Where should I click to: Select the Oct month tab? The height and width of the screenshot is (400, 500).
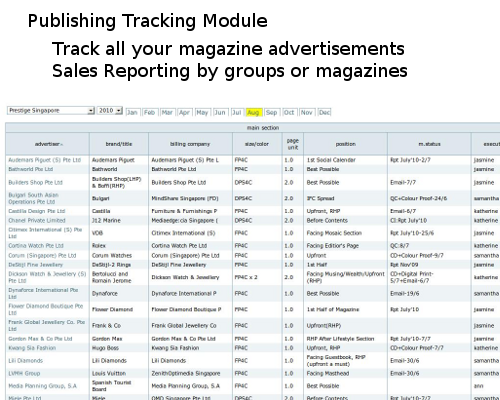point(289,112)
